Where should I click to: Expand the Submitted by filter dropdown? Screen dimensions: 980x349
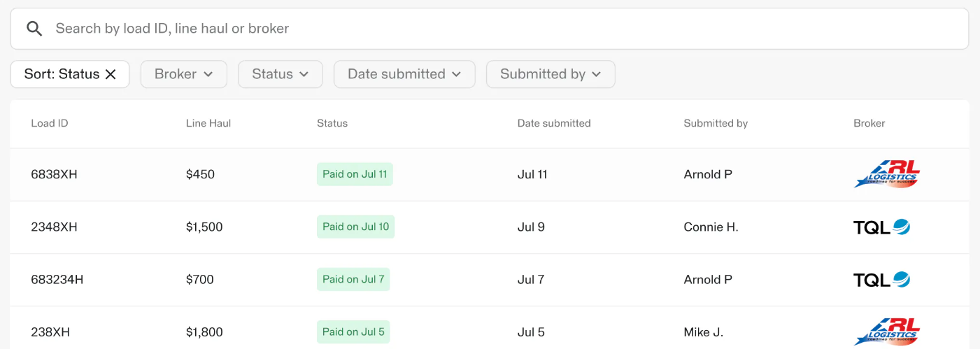pos(551,74)
